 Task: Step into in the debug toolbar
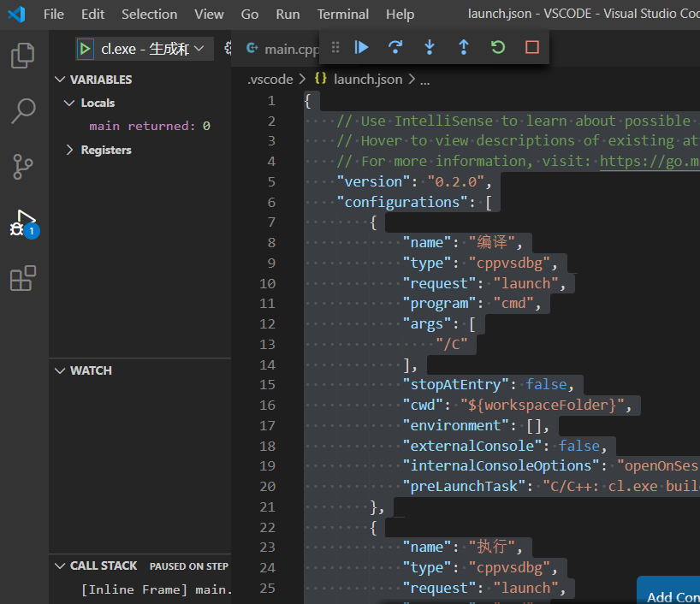point(430,47)
